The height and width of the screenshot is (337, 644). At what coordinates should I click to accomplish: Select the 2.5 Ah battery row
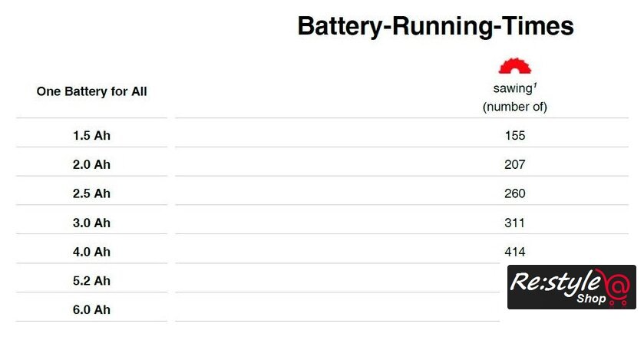[92, 193]
